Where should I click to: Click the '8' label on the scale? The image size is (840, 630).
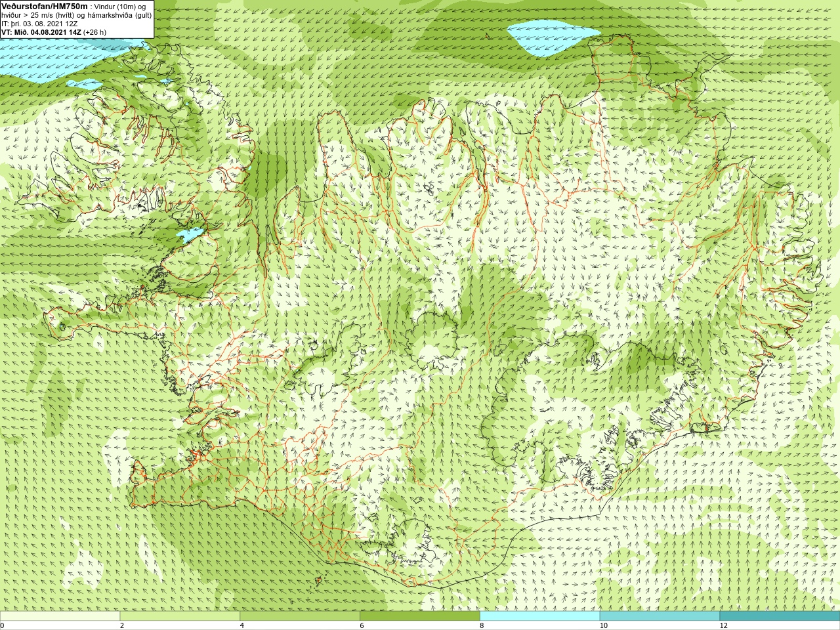pos(482,625)
